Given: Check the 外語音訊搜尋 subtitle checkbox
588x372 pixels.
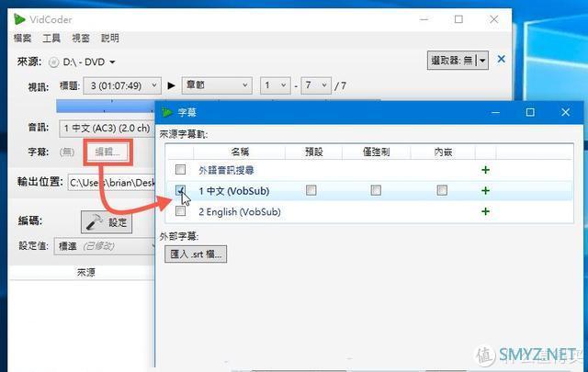Looking at the screenshot, I should 180,170.
